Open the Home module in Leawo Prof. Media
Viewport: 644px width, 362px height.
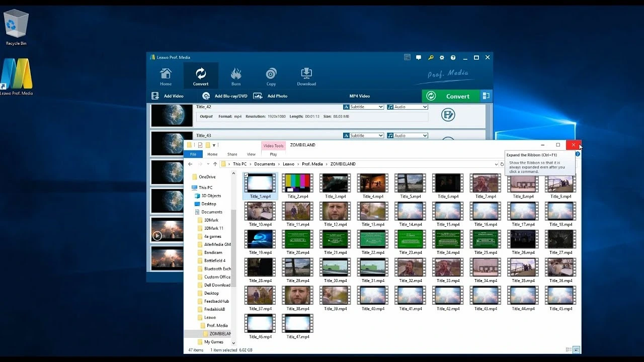(166, 76)
